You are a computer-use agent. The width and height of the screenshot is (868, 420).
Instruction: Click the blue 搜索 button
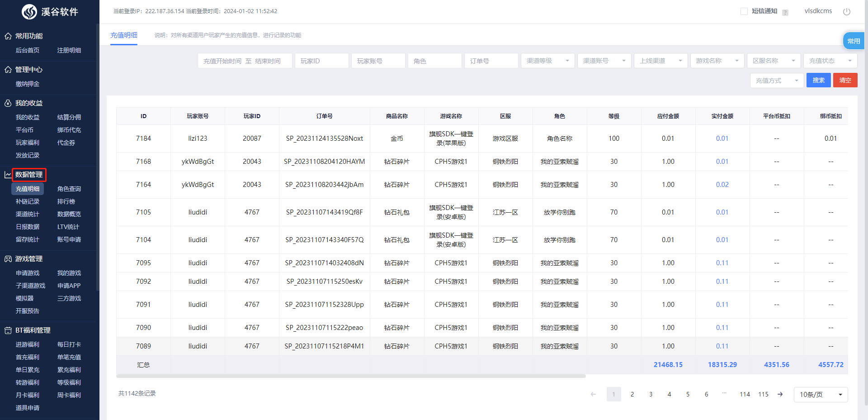(x=819, y=81)
